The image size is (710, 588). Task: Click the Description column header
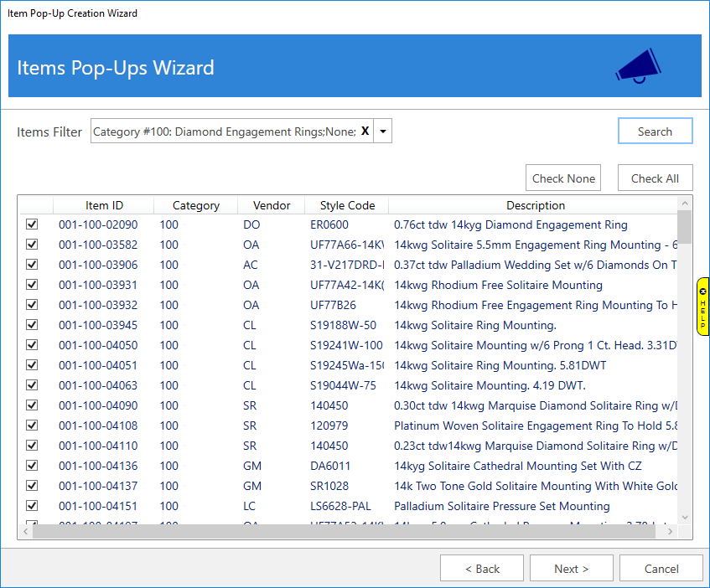pyautogui.click(x=535, y=205)
